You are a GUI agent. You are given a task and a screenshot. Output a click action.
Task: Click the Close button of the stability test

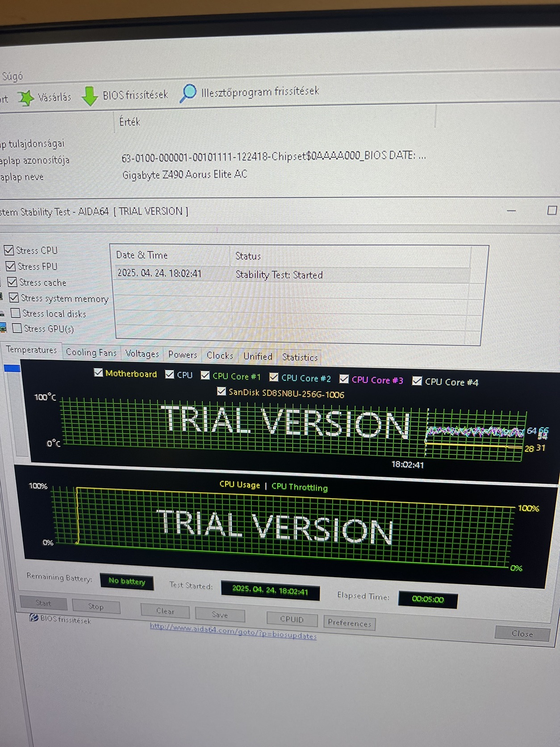[522, 634]
